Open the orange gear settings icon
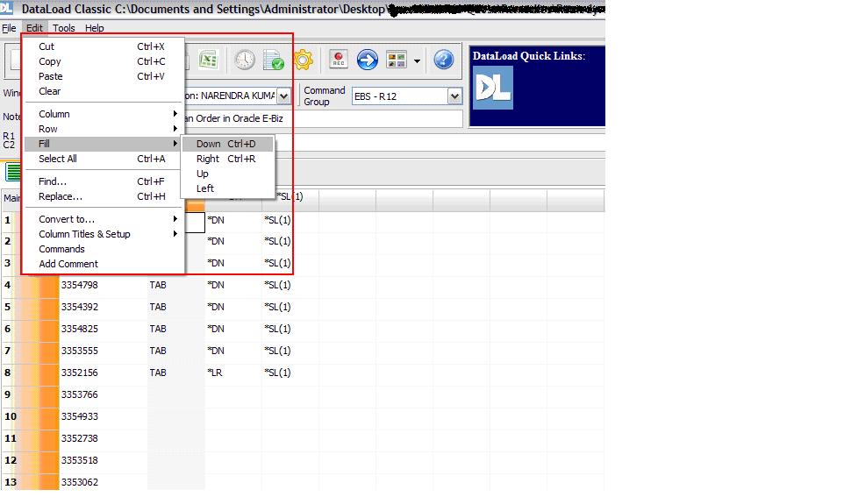The height and width of the screenshot is (504, 844). tap(303, 60)
